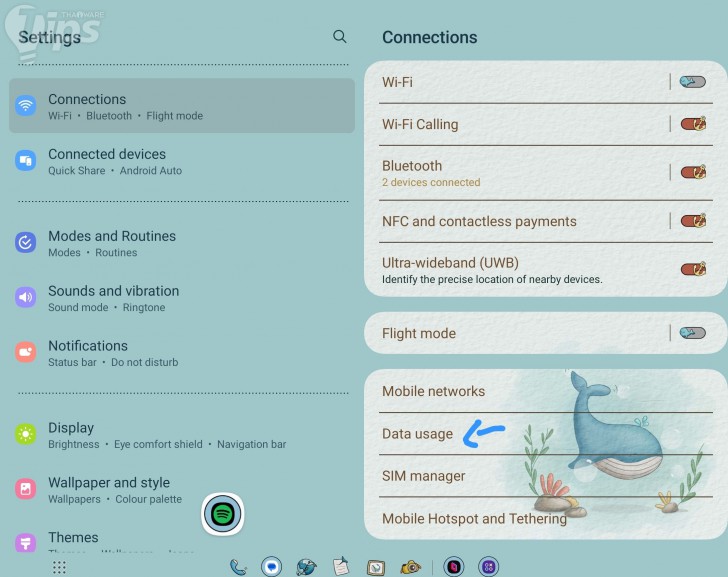Launch the Internet globe browser from taskbar
The height and width of the screenshot is (577, 728).
click(x=306, y=567)
